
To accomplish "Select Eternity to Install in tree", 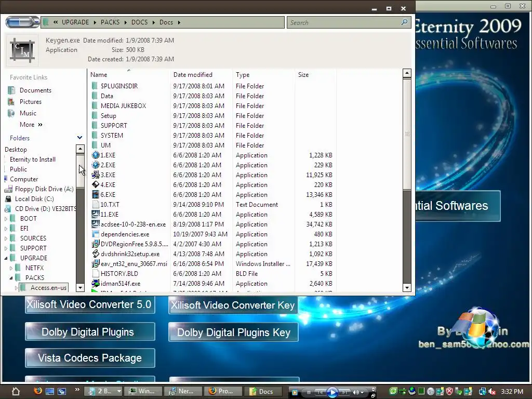I will 33,159.
